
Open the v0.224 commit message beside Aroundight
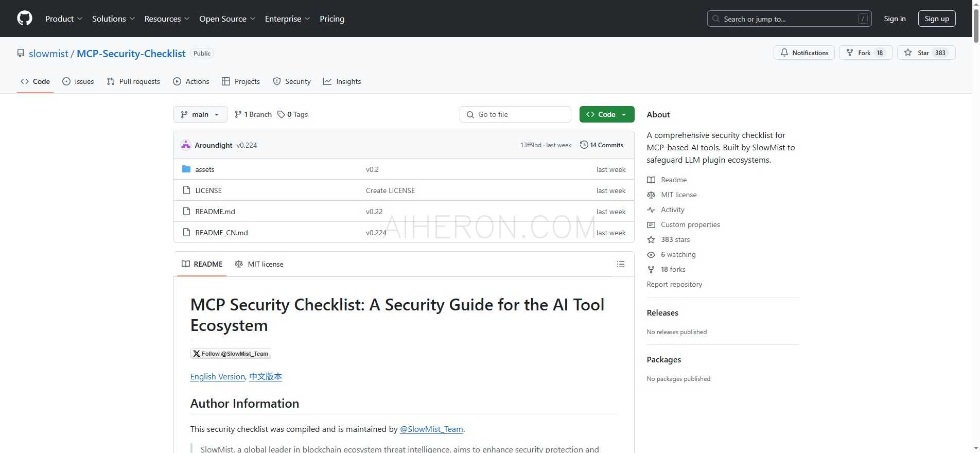pos(247,145)
